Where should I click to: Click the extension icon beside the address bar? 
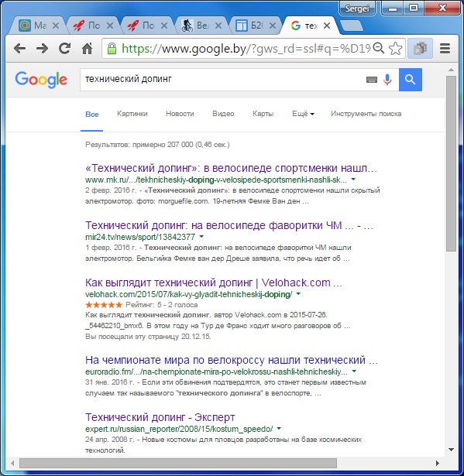pyautogui.click(x=421, y=48)
